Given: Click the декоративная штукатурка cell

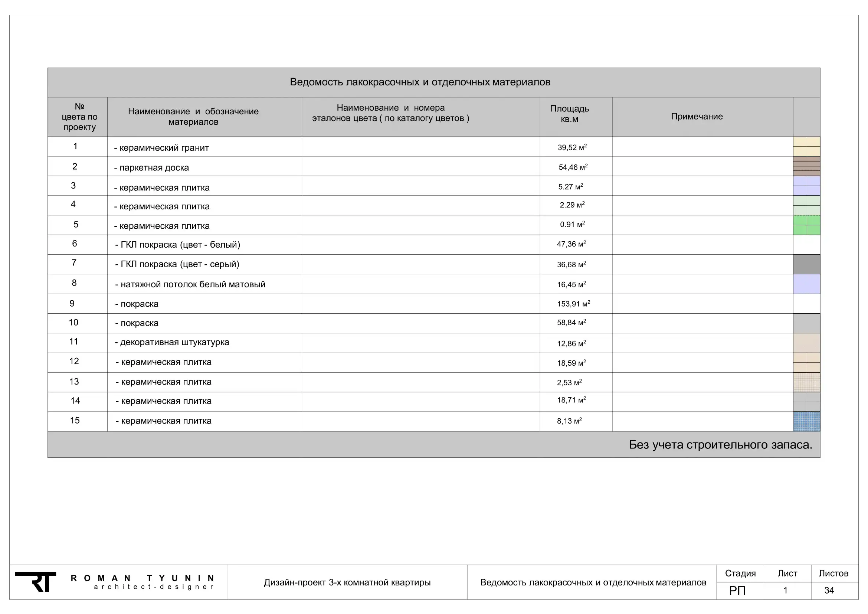Looking at the screenshot, I should pyautogui.click(x=204, y=343).
